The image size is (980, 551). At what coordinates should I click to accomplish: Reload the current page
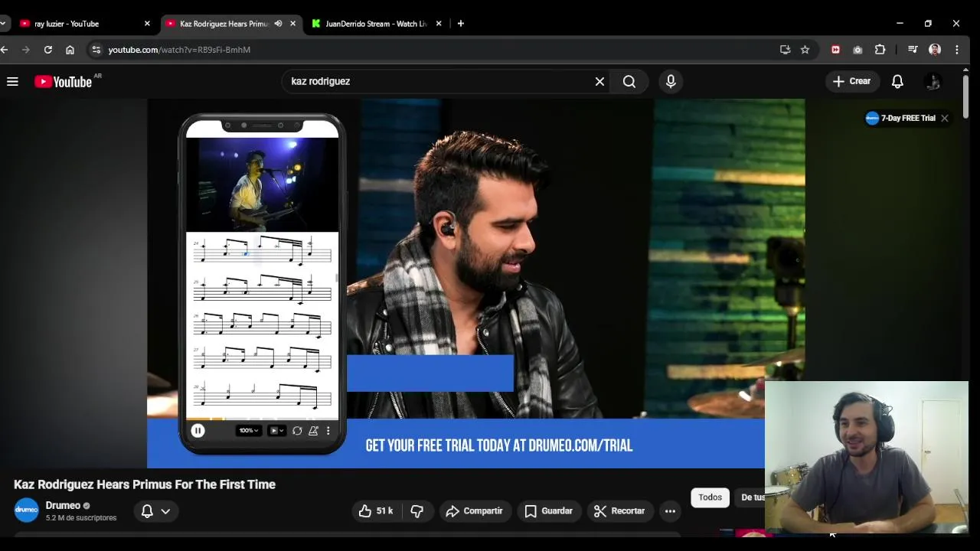(47, 50)
